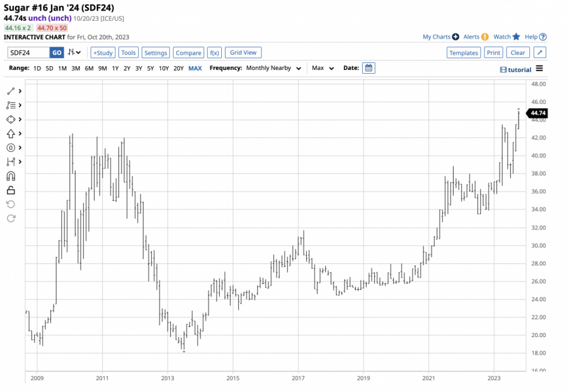Viewport: 567px width, 392px height.
Task: Select the 1Y range
Action: pos(115,68)
